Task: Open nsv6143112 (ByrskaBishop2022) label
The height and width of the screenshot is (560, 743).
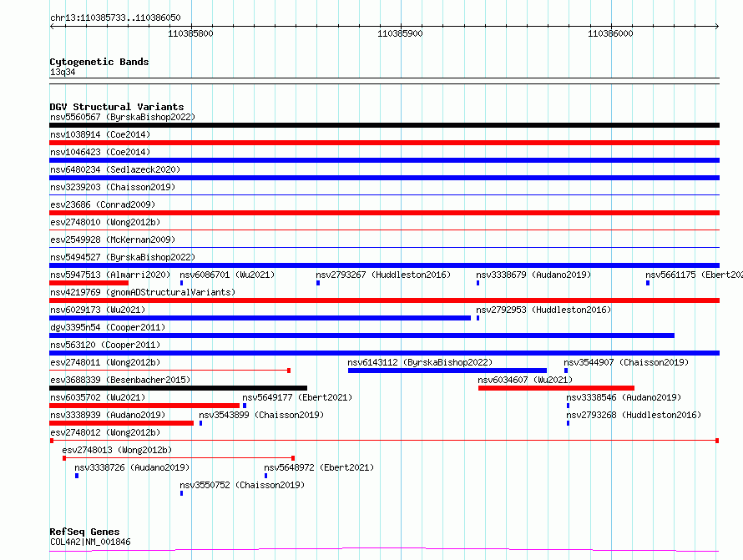Action: pyautogui.click(x=420, y=362)
